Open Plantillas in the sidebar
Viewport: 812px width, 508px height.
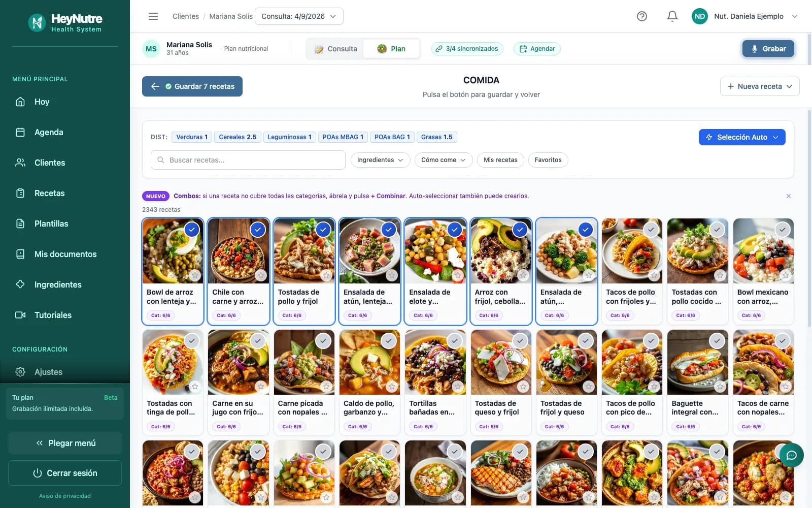click(x=65, y=224)
